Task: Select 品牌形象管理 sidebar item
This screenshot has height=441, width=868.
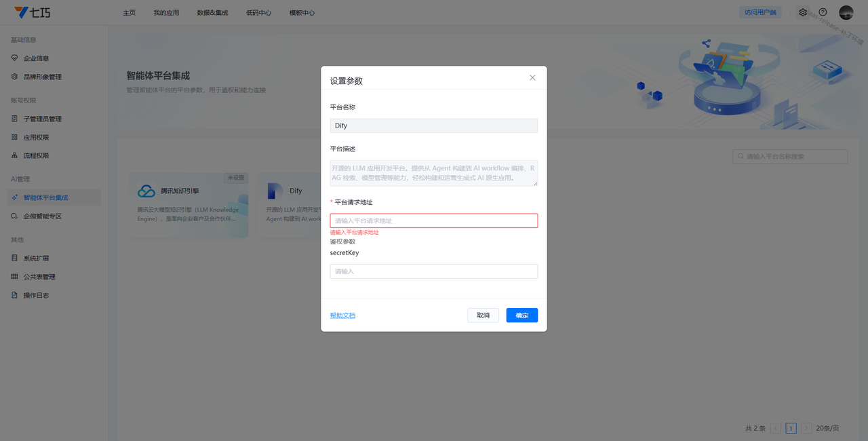Action: [42, 77]
